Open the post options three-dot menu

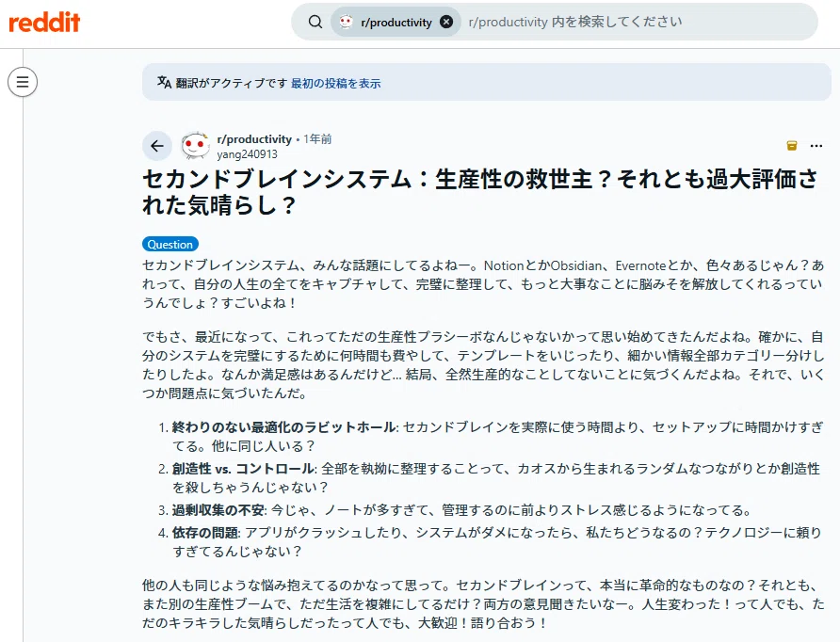tap(816, 146)
